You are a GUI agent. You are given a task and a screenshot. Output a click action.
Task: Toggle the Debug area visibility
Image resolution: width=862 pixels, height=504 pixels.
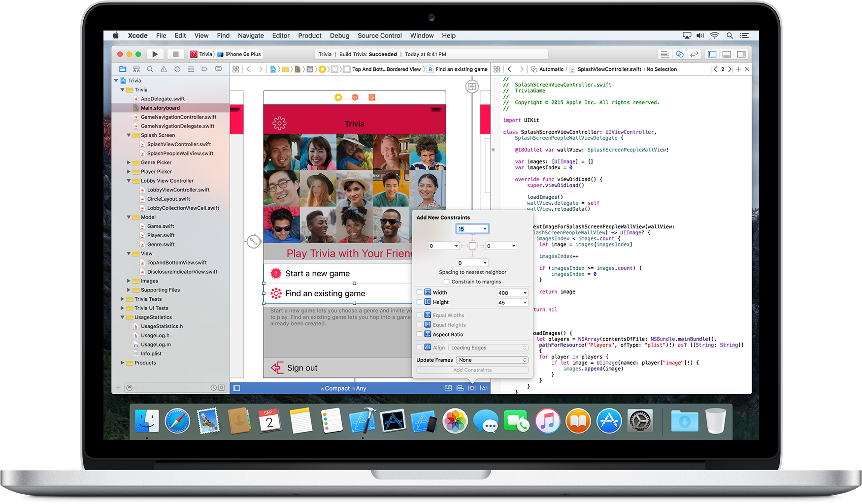pos(727,54)
